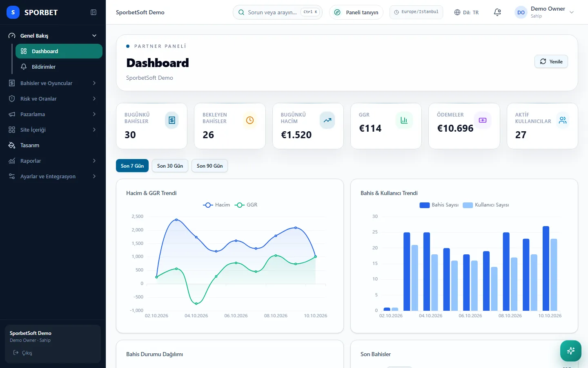Click the Ödemeler banknote icon
Image resolution: width=588 pixels, height=368 pixels.
tap(483, 120)
